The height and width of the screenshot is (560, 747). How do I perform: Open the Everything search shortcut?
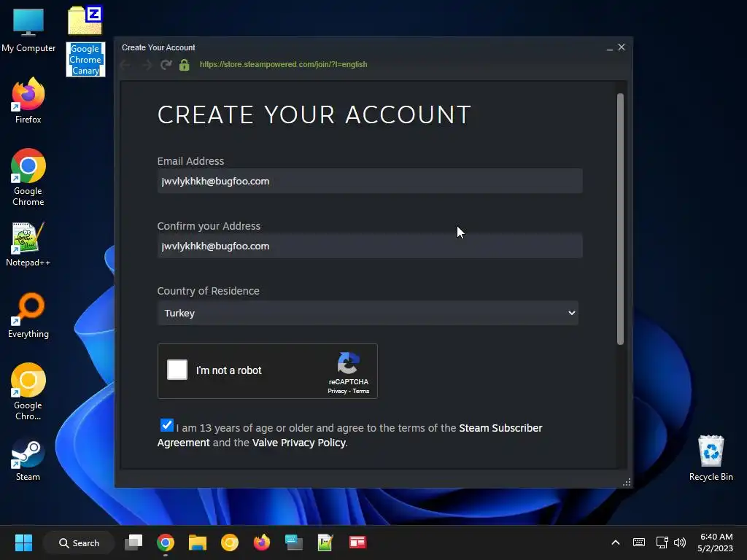point(28,315)
